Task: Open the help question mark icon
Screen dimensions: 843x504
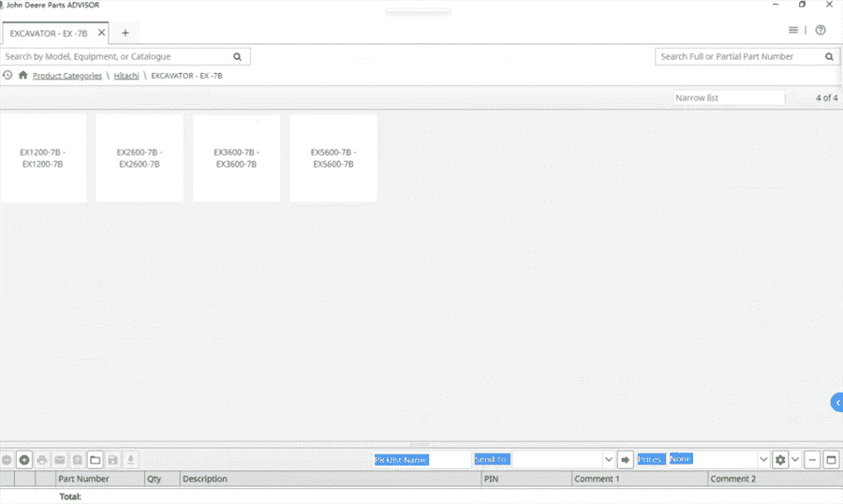Action: 821,30
